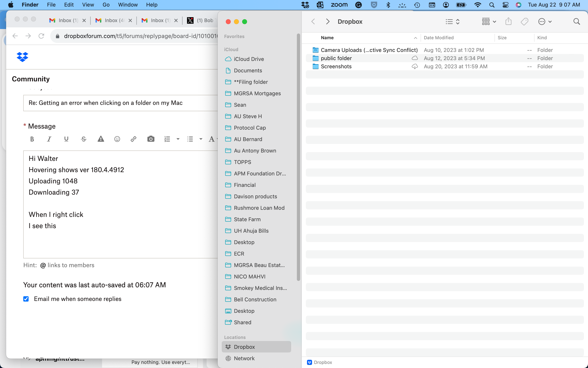
Task: Open emoji picker in message toolbar
Action: pyautogui.click(x=117, y=139)
